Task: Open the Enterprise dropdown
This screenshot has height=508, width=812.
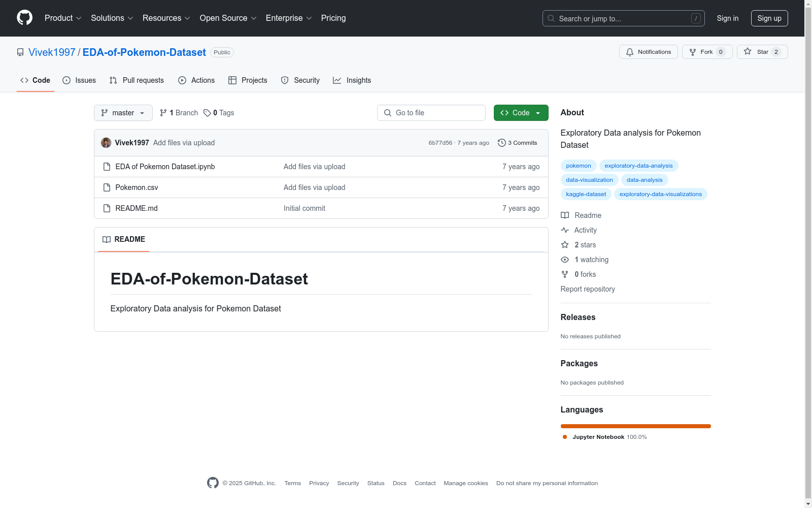Action: [289, 18]
